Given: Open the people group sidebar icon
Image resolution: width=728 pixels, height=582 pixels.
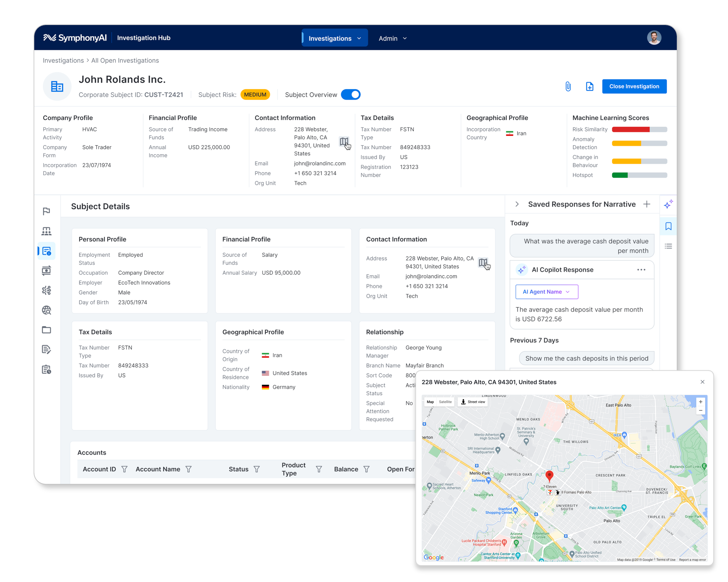Looking at the screenshot, I should coord(47,231).
